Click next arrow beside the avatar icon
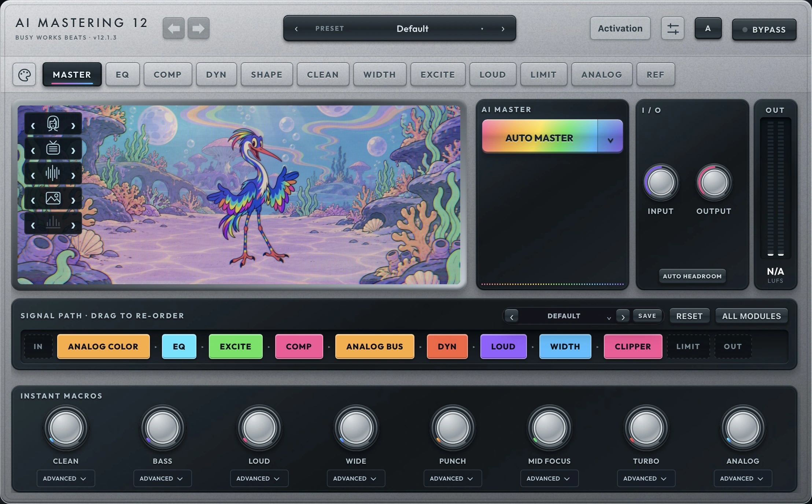The height and width of the screenshot is (504, 812). [73, 126]
